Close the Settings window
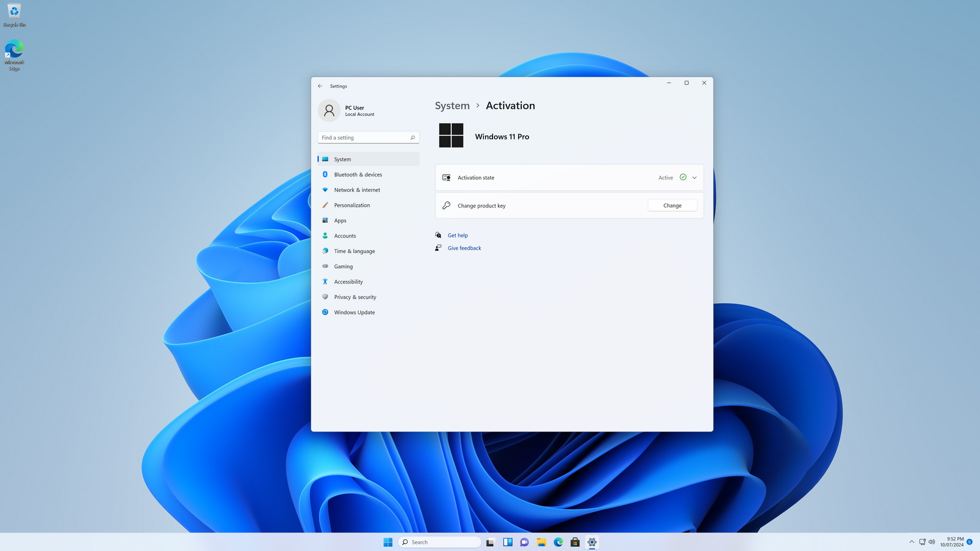This screenshot has width=980, height=551. pyautogui.click(x=704, y=83)
